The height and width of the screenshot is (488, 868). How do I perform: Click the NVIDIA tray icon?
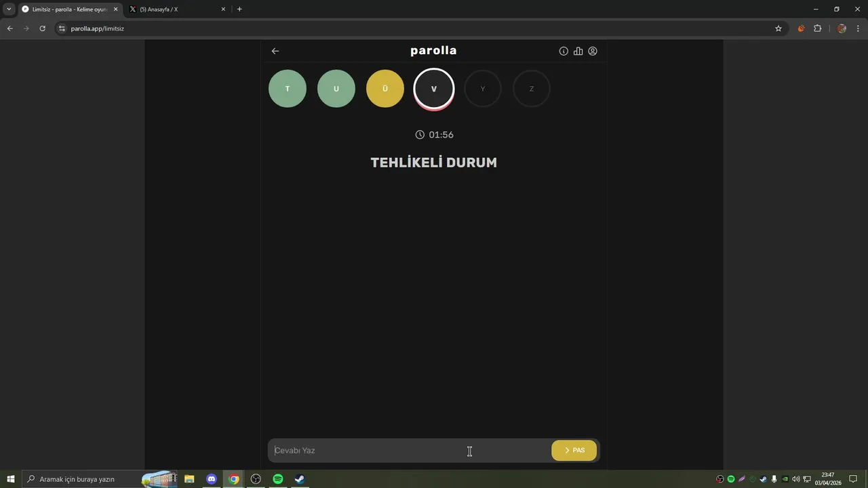click(785, 479)
